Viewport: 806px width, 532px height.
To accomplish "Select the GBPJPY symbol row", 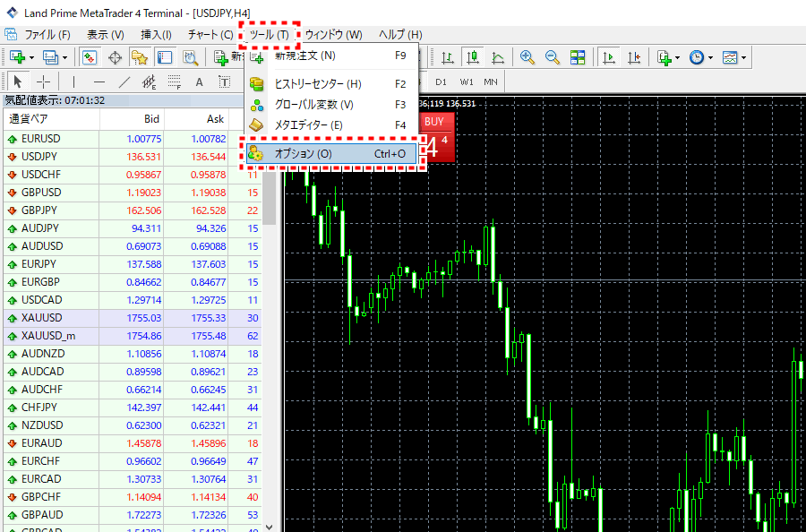I will 133,210.
